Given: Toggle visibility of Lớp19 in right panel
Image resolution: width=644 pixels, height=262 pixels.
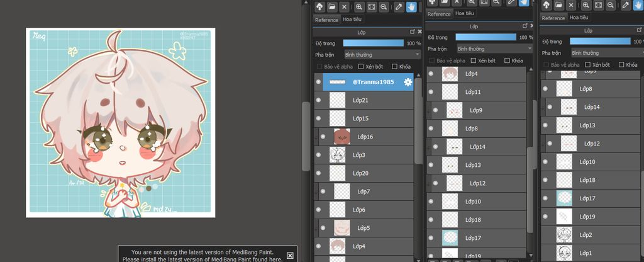Looking at the screenshot, I should (x=545, y=217).
